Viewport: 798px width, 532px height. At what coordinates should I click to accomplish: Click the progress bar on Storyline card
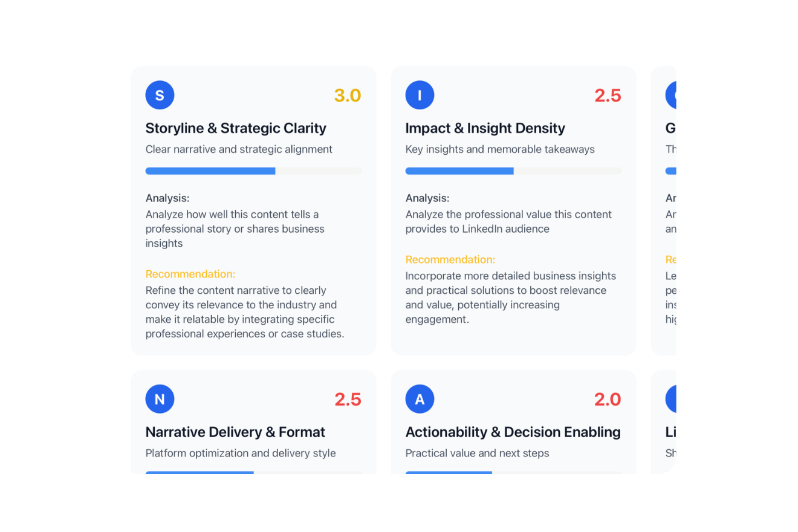tap(253, 171)
